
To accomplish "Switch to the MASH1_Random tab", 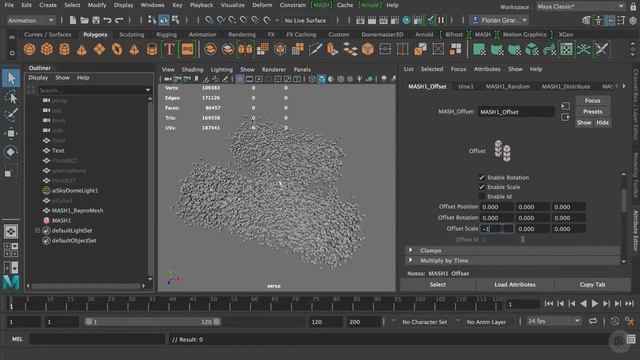I will pyautogui.click(x=507, y=87).
